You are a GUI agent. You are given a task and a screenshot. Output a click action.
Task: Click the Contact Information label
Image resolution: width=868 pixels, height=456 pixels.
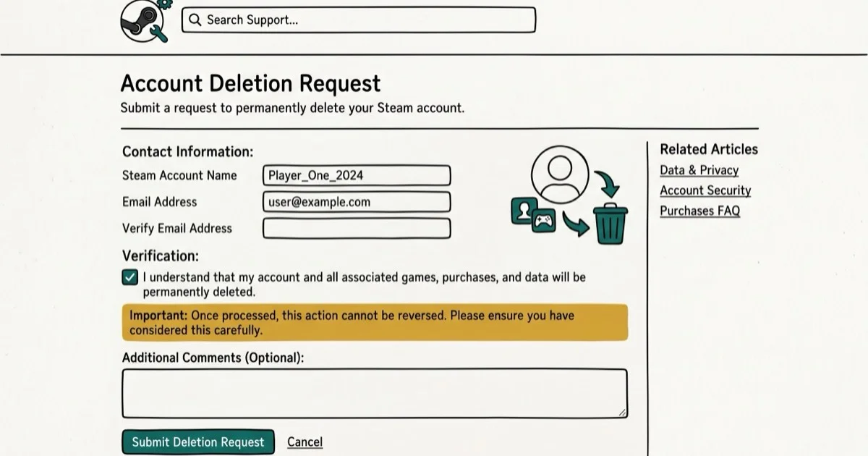tap(188, 152)
